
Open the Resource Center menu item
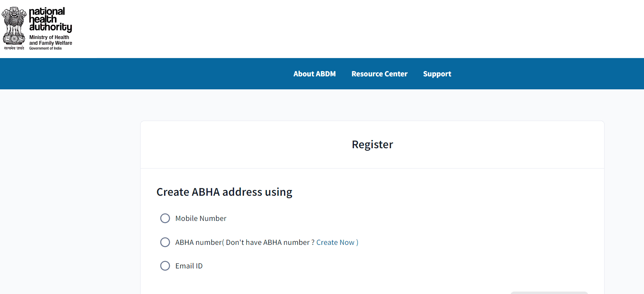[379, 74]
